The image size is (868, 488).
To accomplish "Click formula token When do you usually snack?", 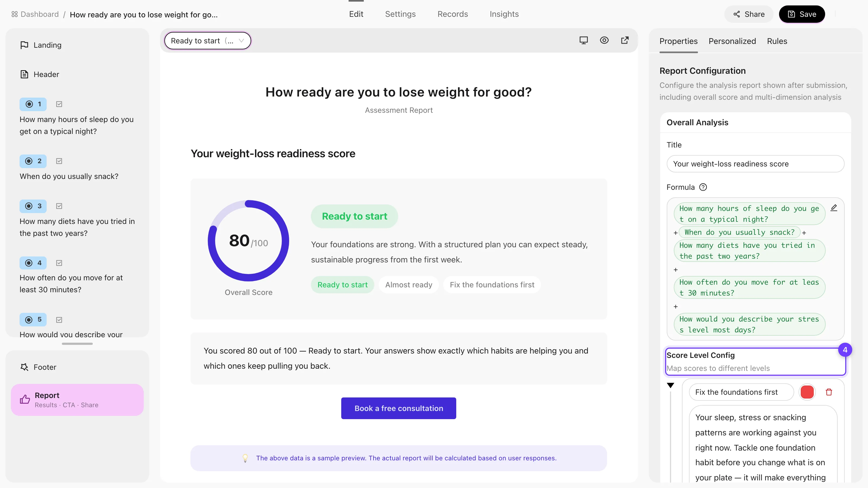I will (x=739, y=232).
